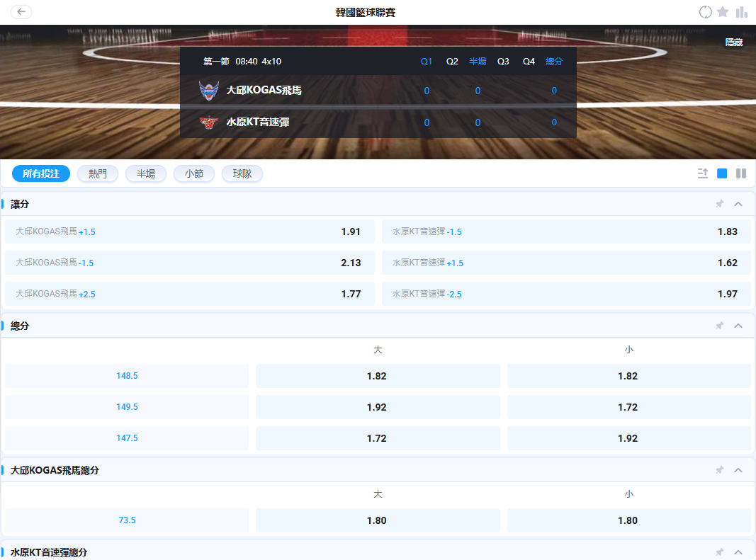Click the collapse-all markets sort icon
The image size is (756, 560).
702,173
